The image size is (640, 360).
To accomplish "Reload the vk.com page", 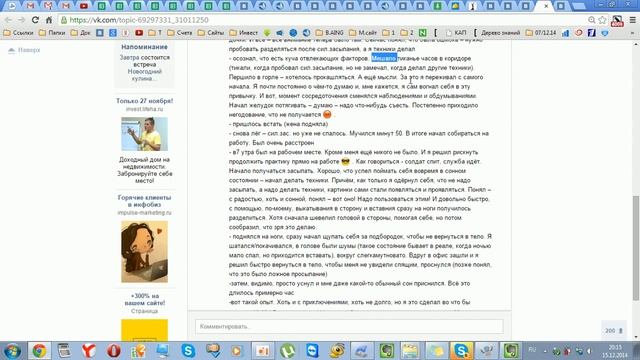I will coord(35,20).
